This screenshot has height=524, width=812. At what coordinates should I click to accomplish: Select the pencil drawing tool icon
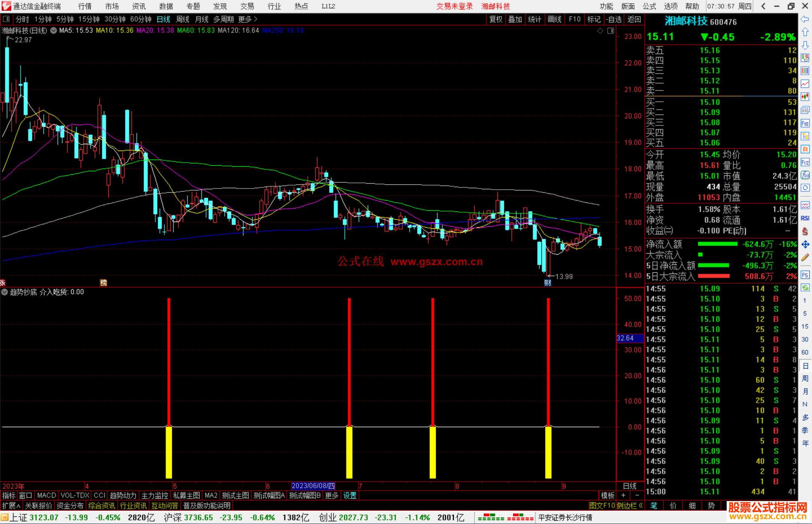[805, 257]
